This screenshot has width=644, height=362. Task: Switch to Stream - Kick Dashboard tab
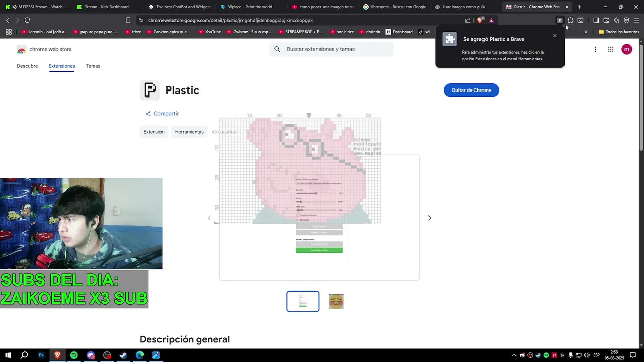107,7
